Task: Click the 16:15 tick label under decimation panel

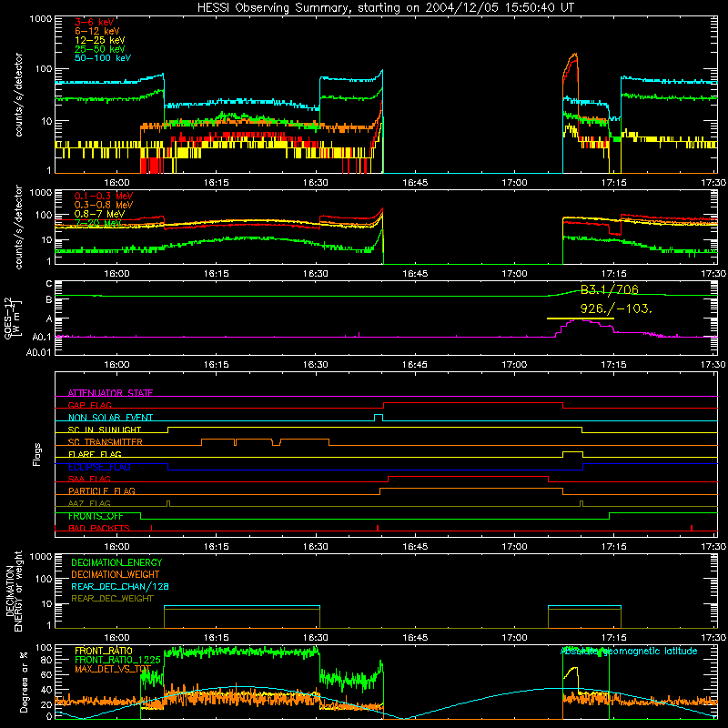Action: (216, 638)
